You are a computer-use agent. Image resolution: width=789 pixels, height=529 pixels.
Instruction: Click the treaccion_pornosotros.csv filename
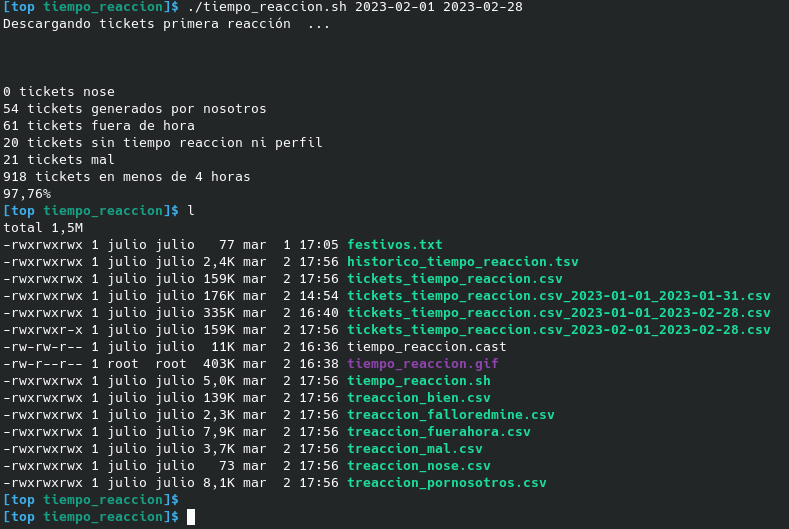tap(446, 483)
